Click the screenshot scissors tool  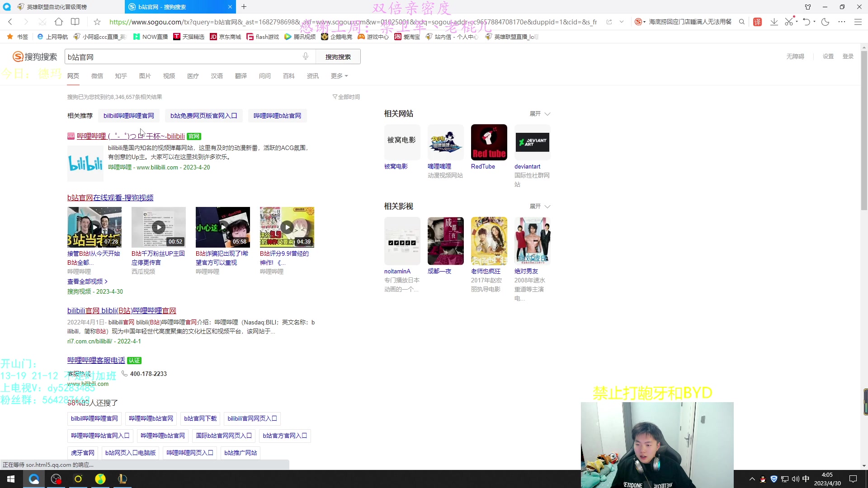pyautogui.click(x=789, y=22)
